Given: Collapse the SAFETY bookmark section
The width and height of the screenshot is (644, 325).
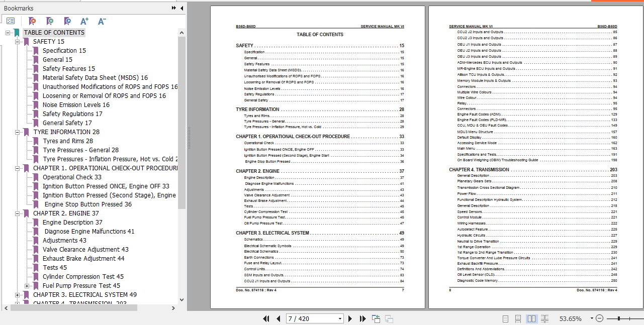Looking at the screenshot, I should pos(18,42).
